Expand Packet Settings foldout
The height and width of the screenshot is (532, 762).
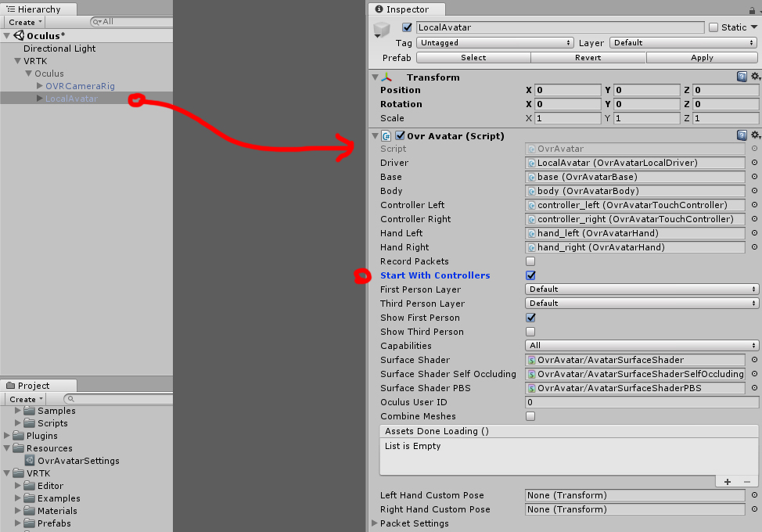coord(375,523)
